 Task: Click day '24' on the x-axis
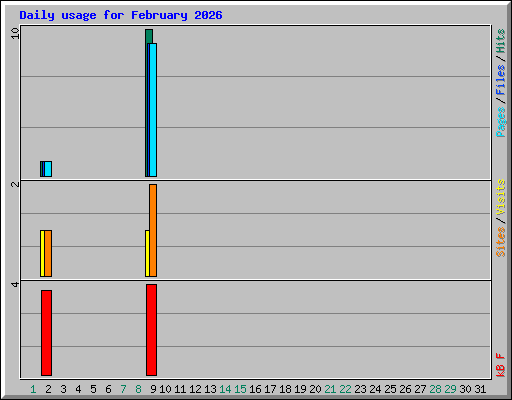(x=375, y=389)
